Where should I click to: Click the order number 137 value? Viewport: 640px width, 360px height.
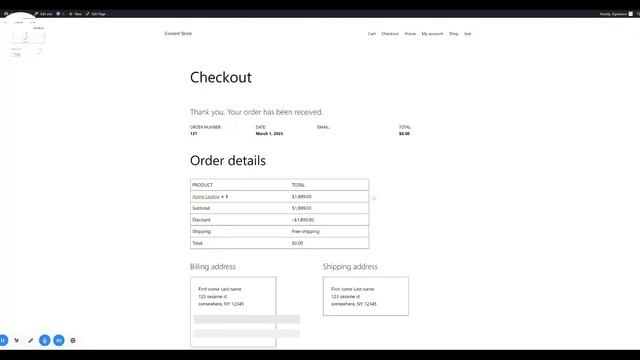pyautogui.click(x=193, y=133)
